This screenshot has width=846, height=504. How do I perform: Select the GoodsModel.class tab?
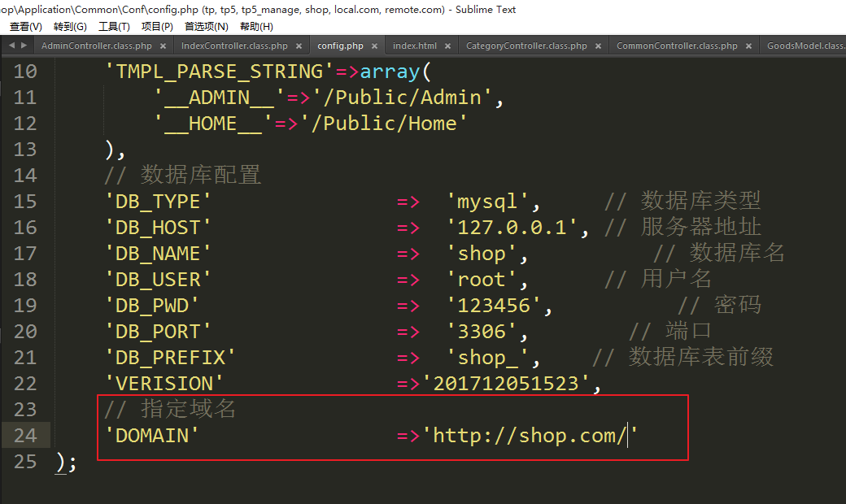[805, 46]
